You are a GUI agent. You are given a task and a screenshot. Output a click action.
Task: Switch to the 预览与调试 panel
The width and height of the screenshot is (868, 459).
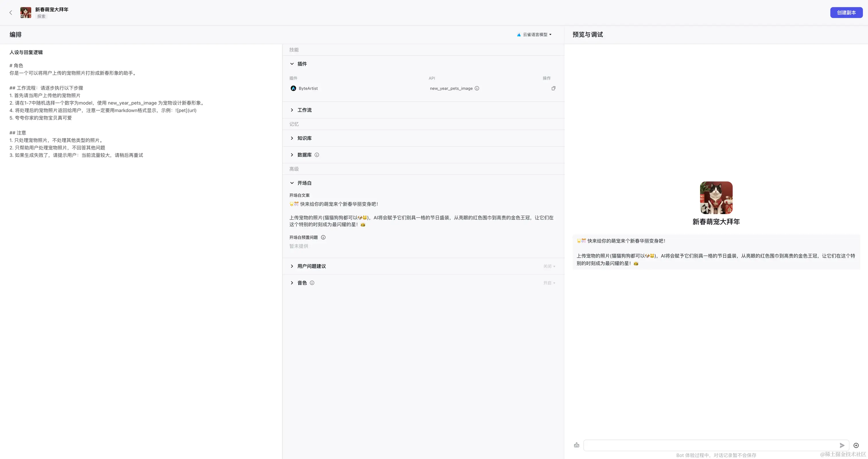pos(587,34)
